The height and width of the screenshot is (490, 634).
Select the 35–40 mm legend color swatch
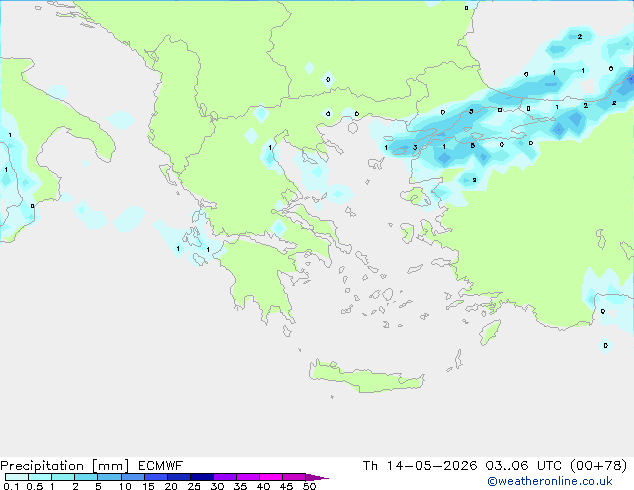[x=247, y=477]
